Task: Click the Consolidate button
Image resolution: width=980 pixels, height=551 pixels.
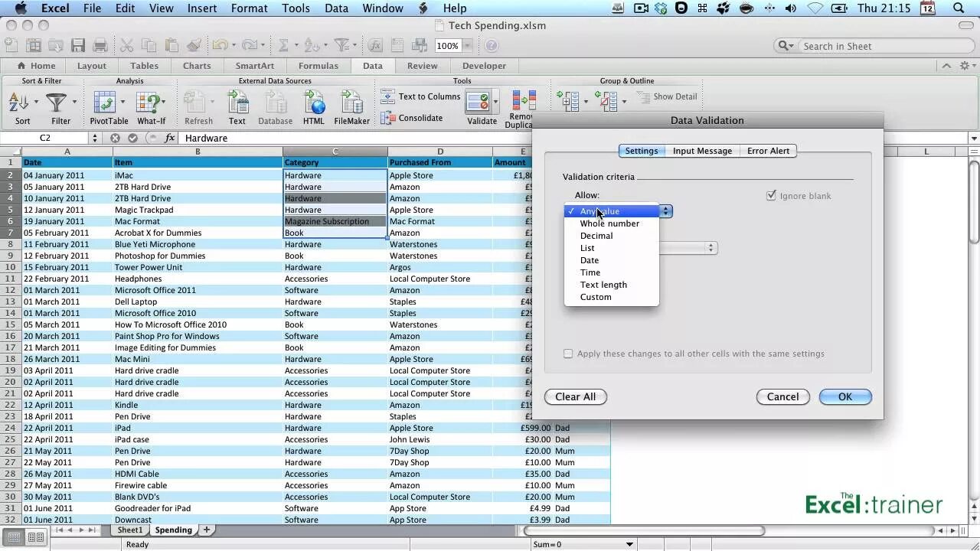Action: pyautogui.click(x=412, y=118)
